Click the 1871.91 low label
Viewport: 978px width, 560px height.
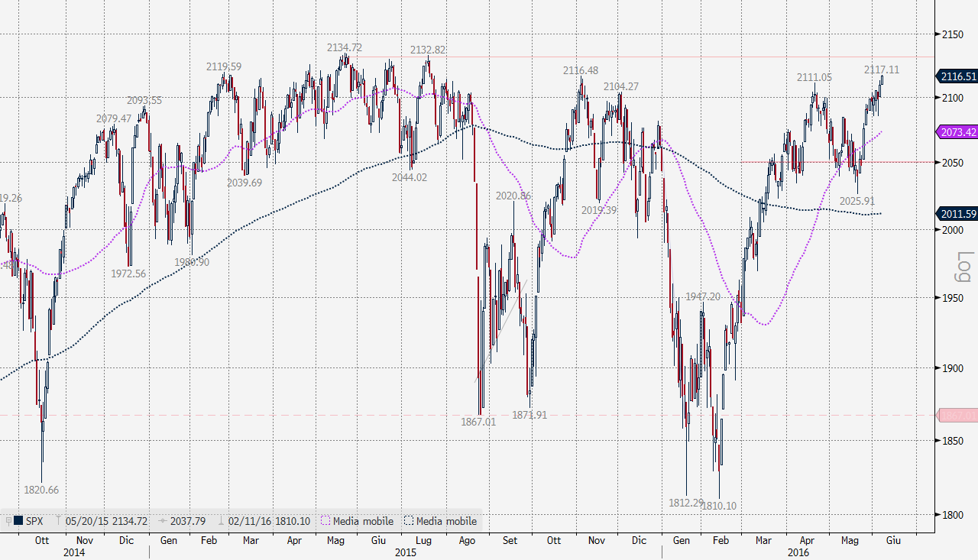[529, 415]
